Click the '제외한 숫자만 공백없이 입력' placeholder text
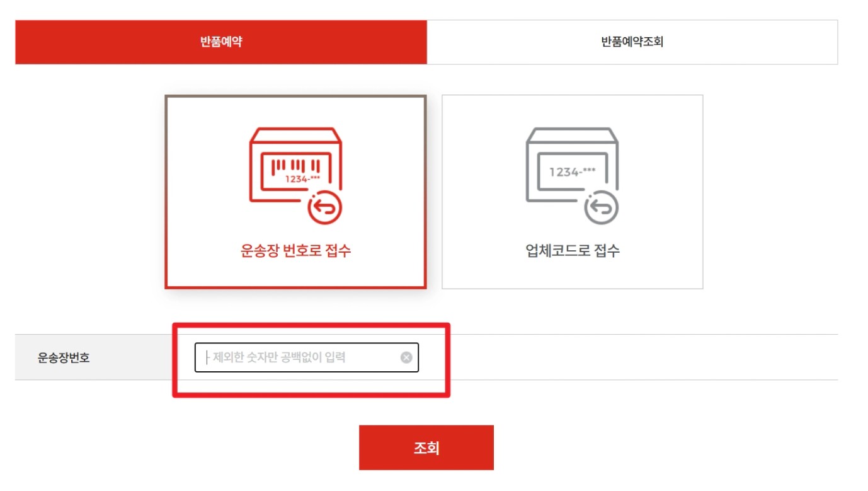 pos(279,357)
